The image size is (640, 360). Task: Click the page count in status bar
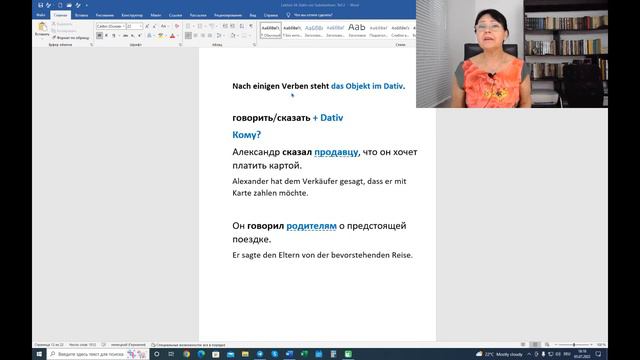pos(49,345)
